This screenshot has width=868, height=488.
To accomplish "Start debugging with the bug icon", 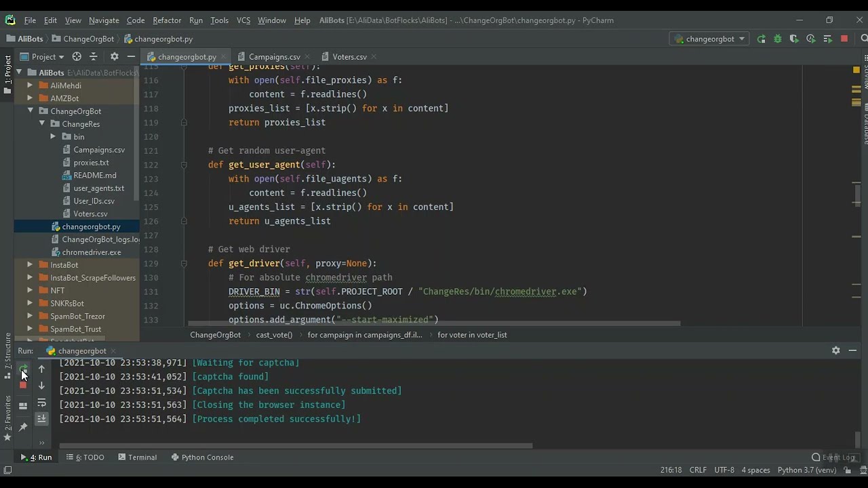I will coord(778,39).
